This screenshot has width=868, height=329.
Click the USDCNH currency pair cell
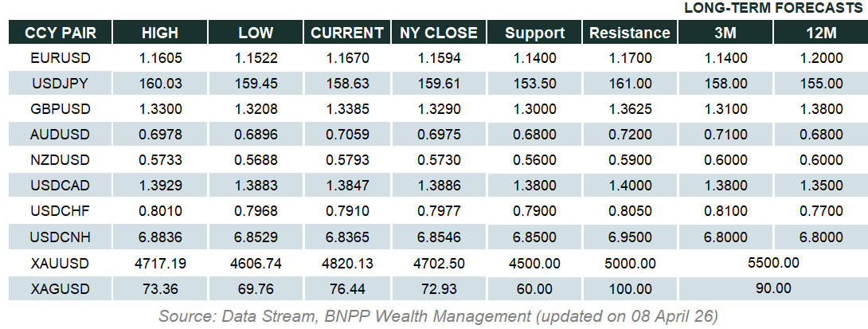(60, 237)
